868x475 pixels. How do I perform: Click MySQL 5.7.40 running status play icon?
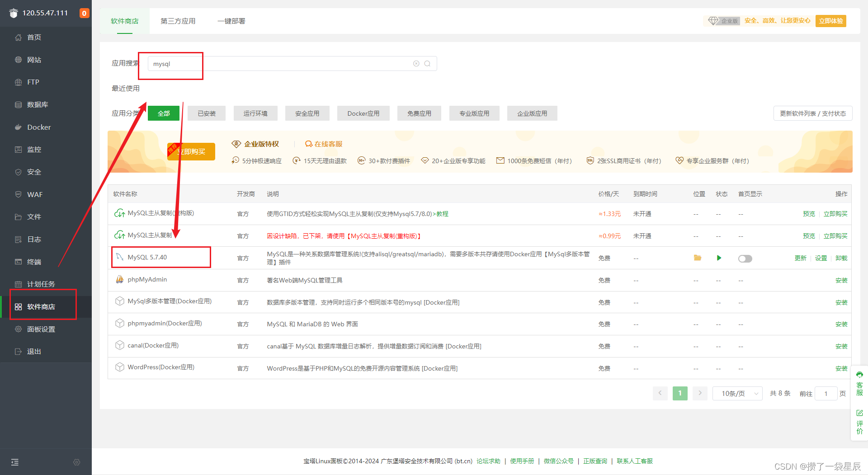[719, 258]
